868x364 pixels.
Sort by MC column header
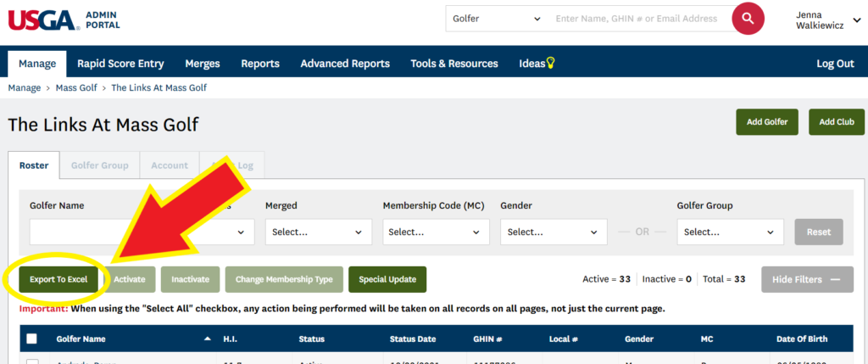(706, 339)
